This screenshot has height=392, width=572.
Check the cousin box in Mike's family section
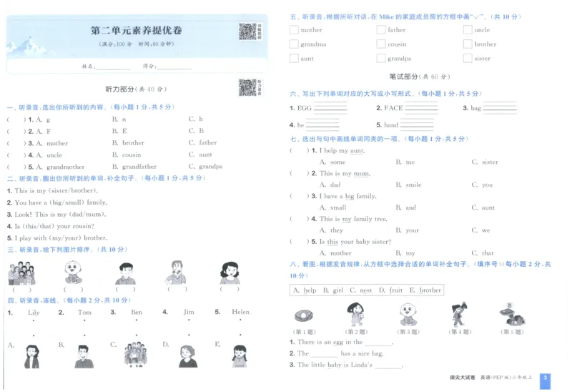(x=381, y=44)
